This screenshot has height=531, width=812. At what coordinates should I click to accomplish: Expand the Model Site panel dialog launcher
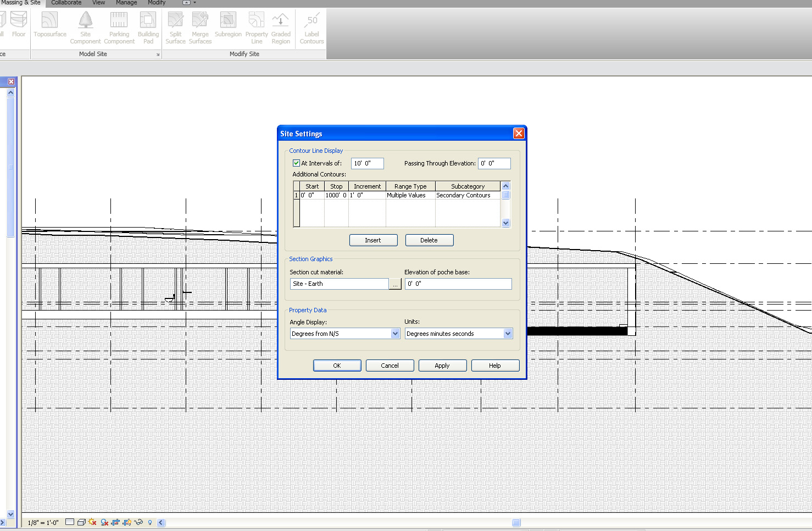[x=158, y=54]
